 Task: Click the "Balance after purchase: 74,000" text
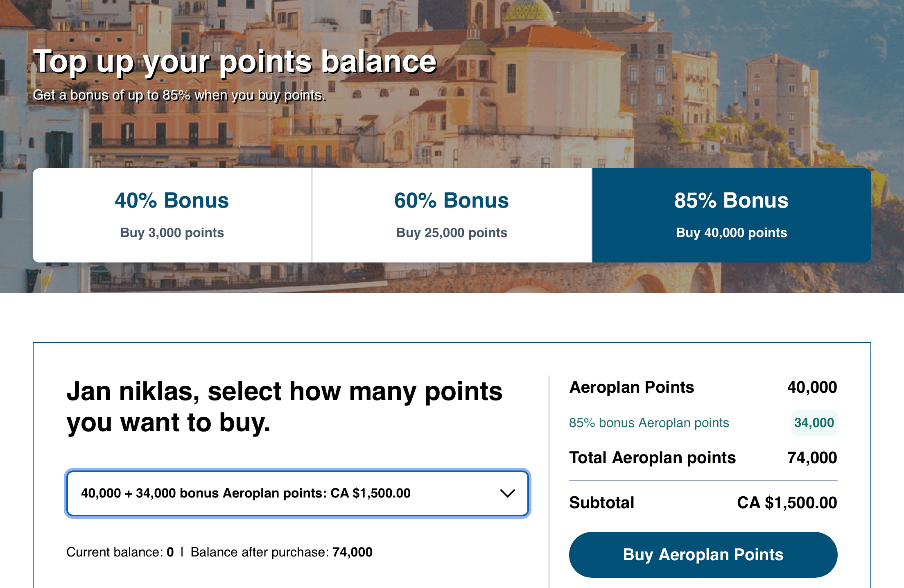click(282, 552)
